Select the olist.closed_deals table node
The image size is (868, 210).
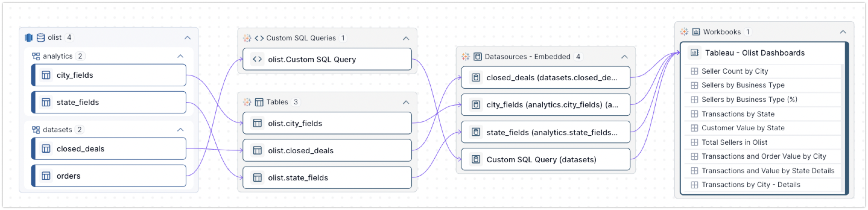point(327,150)
